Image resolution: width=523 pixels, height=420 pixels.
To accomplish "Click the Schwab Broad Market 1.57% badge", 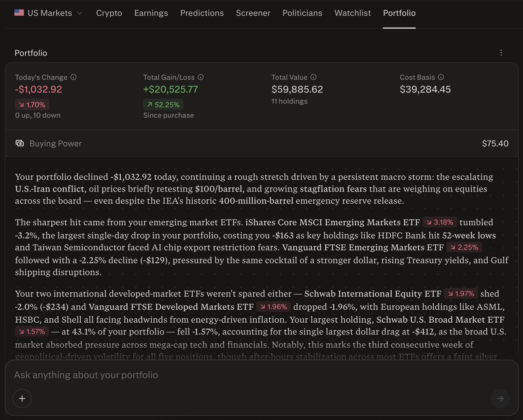I will point(32,332).
